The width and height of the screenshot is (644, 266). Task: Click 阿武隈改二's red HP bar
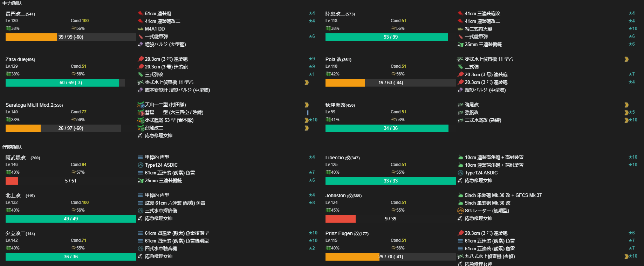point(12,181)
